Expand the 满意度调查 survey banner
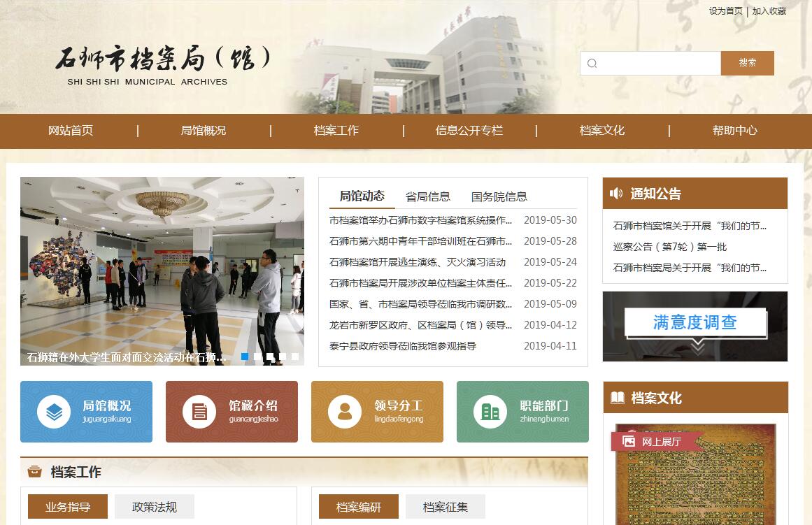 pyautogui.click(x=695, y=326)
